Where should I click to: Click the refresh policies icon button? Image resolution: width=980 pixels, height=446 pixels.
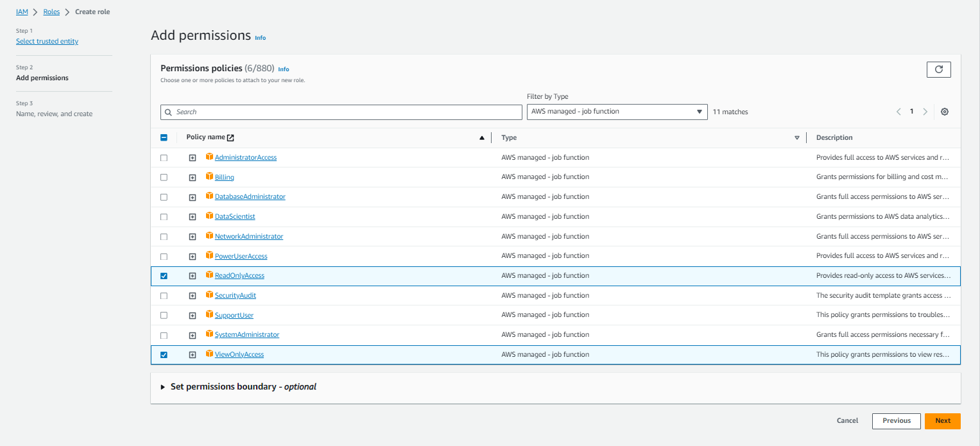[x=938, y=69]
